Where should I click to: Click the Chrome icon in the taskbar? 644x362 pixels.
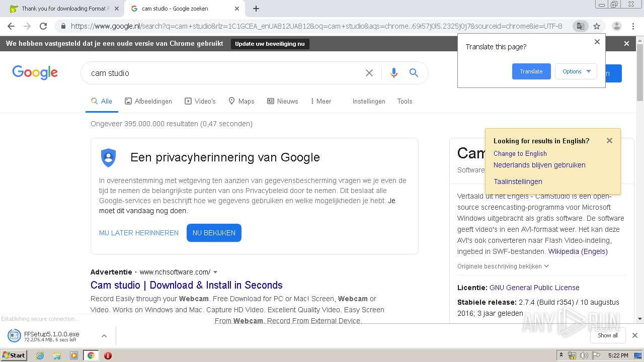[91, 355]
